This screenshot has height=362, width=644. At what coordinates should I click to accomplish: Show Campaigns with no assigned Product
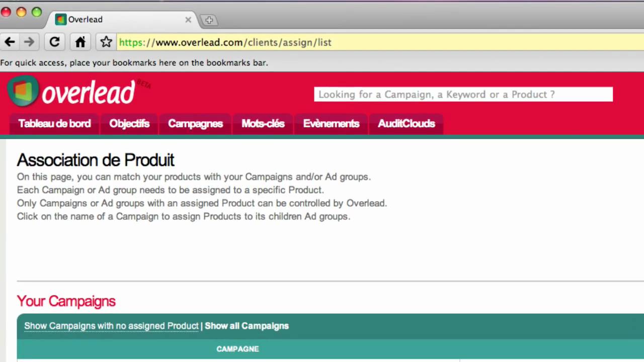111,326
